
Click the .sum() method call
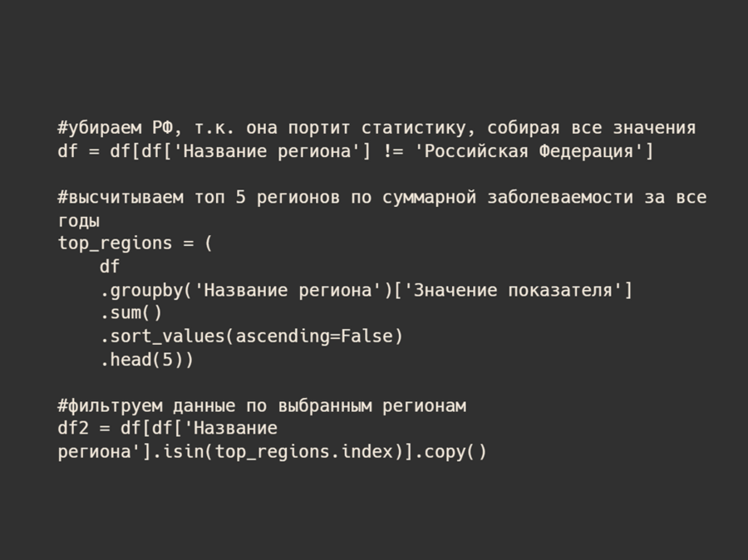[x=131, y=313]
